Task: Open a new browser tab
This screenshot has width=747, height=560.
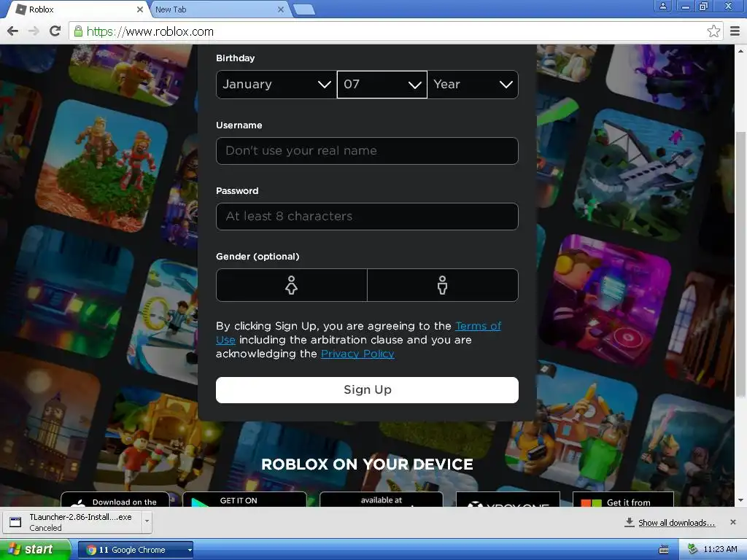Action: [x=304, y=9]
